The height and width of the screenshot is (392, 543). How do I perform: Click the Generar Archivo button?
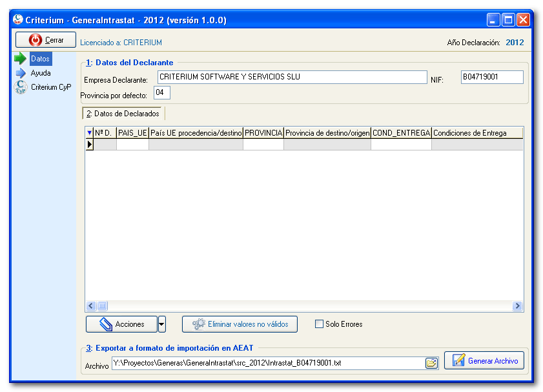[484, 361]
